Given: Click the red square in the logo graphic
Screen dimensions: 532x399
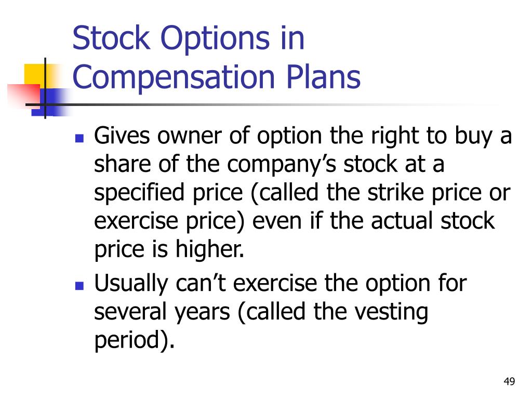Looking at the screenshot, I should (x=22, y=96).
